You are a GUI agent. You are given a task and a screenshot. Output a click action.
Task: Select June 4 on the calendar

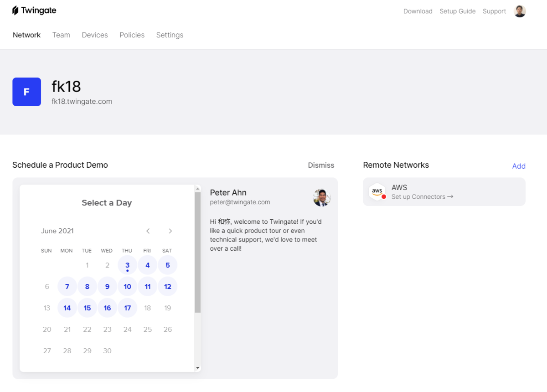coord(148,265)
